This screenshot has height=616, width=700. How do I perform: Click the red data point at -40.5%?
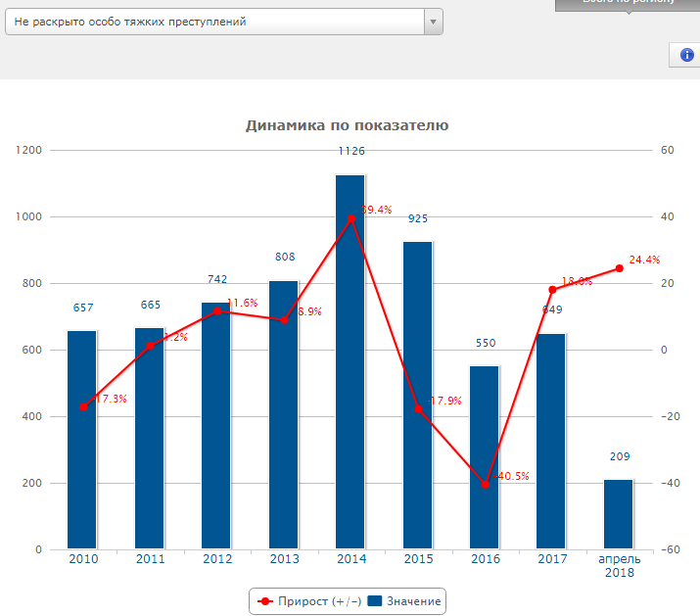(485, 485)
